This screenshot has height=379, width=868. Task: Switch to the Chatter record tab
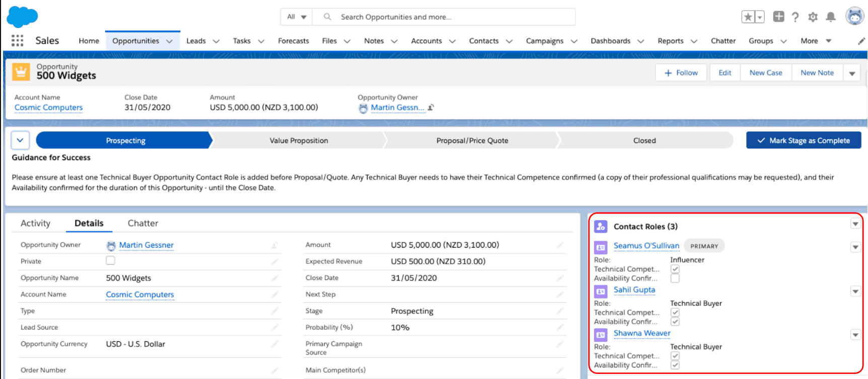[142, 223]
